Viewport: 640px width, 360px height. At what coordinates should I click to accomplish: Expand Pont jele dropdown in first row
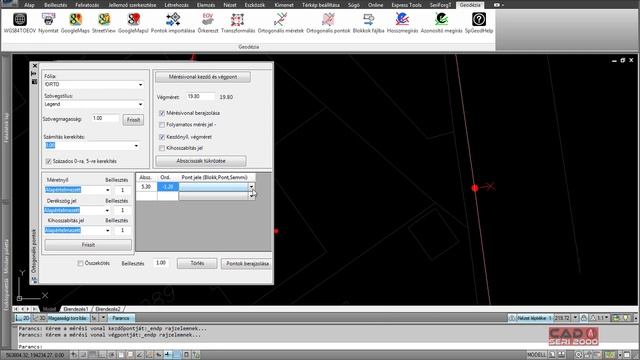(251, 187)
